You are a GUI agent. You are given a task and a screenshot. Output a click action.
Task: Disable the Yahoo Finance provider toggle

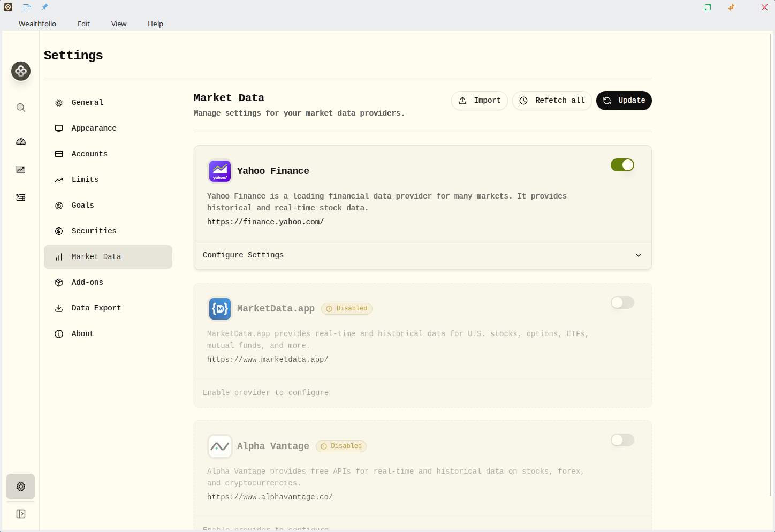622,165
